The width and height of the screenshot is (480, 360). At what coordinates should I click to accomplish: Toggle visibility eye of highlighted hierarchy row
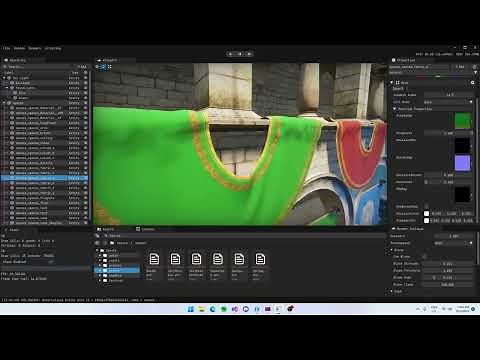[86, 178]
